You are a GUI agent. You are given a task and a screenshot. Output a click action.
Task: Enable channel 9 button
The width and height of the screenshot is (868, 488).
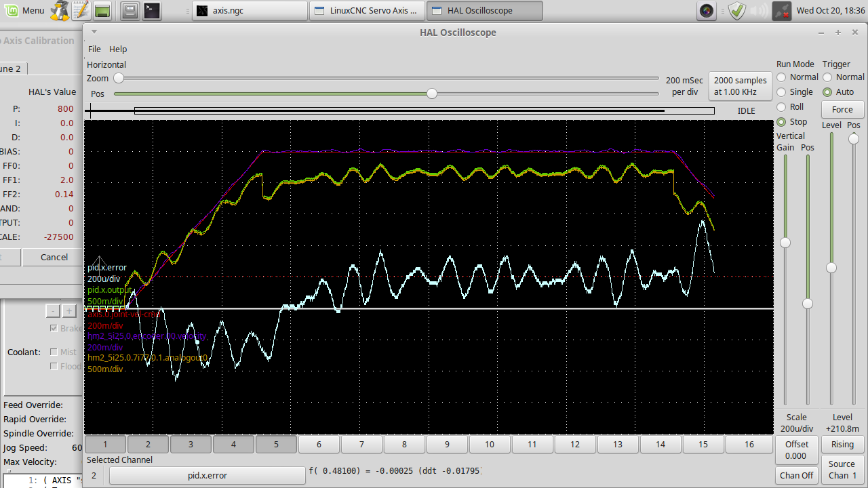[447, 445]
